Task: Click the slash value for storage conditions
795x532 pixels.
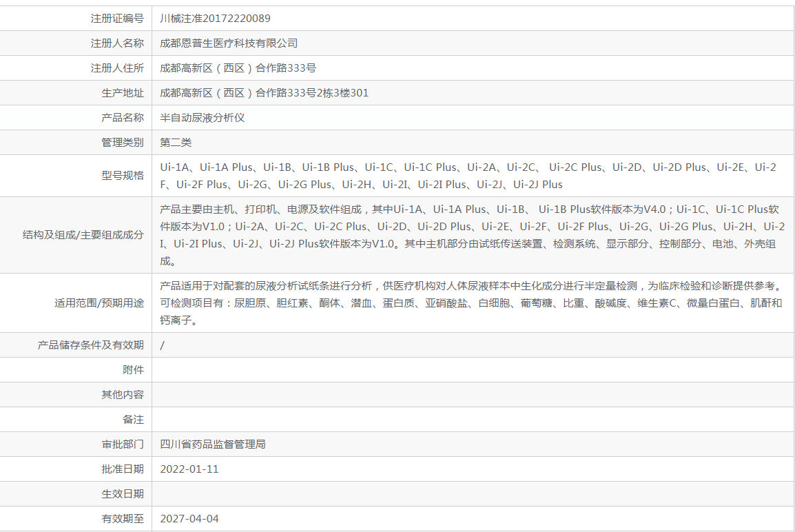Action: (x=163, y=345)
